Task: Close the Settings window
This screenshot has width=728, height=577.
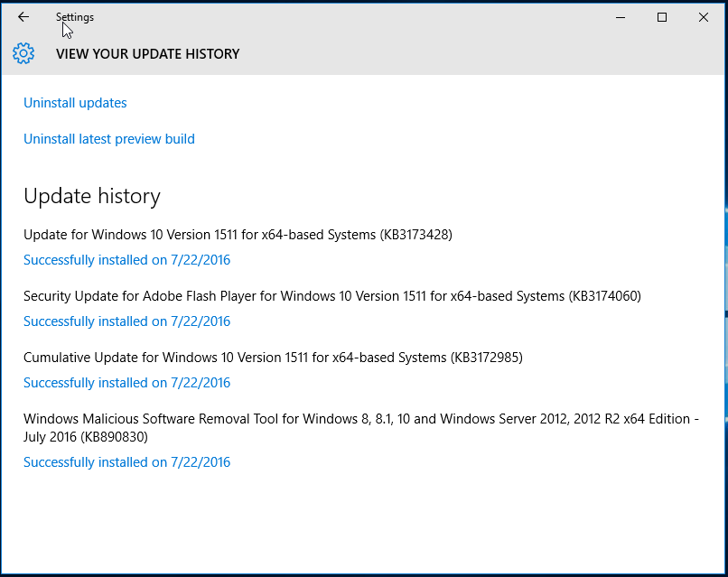Action: pyautogui.click(x=704, y=18)
